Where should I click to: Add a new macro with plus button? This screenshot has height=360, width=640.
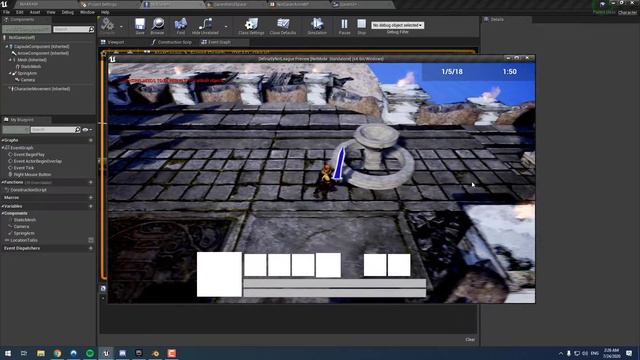coord(91,198)
